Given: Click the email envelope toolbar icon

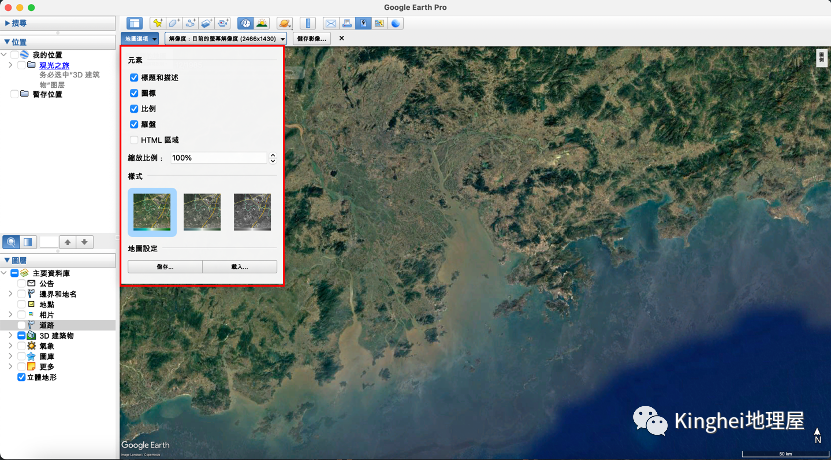Looking at the screenshot, I should coord(330,22).
